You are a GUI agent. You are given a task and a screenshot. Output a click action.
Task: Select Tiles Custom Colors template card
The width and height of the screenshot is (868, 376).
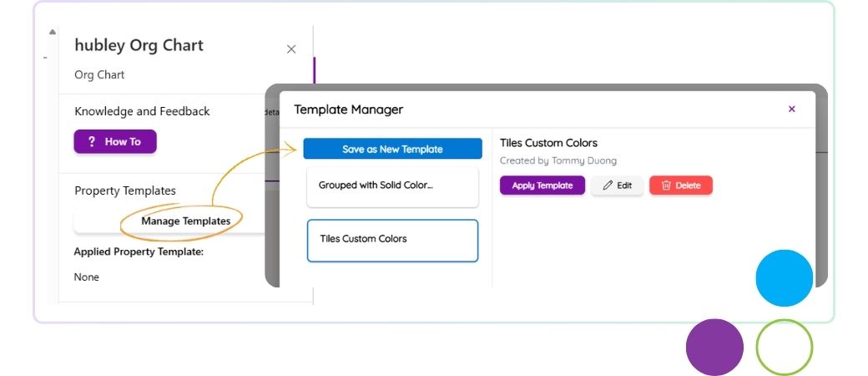(x=392, y=241)
